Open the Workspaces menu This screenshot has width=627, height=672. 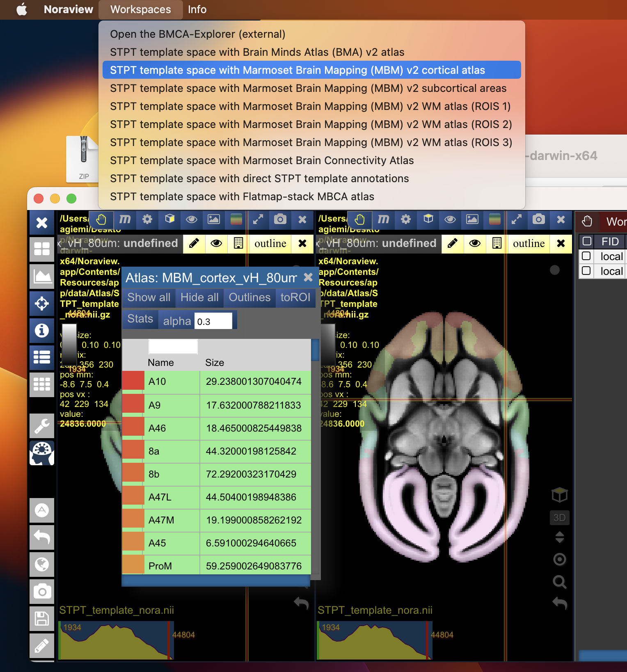(140, 9)
